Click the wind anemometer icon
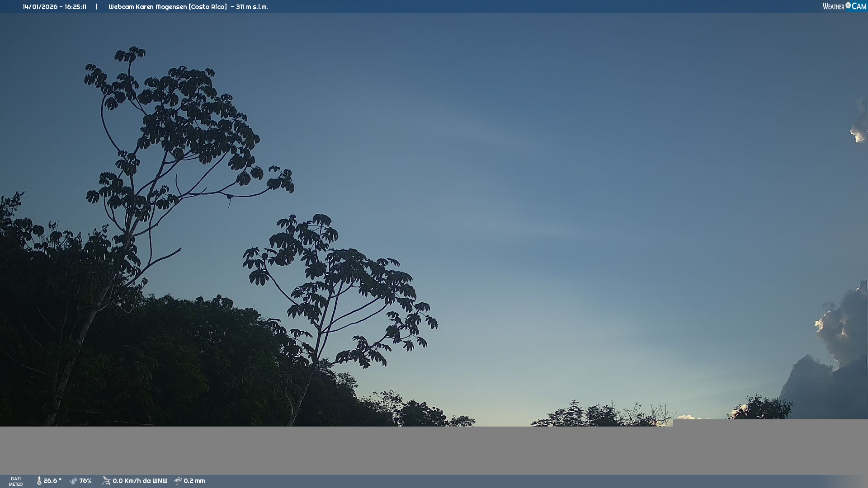Screen dimensions: 868x488 click(106, 481)
